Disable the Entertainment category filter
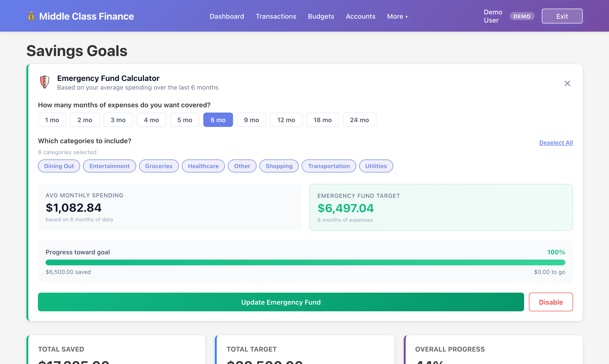The image size is (609, 364). tap(110, 166)
